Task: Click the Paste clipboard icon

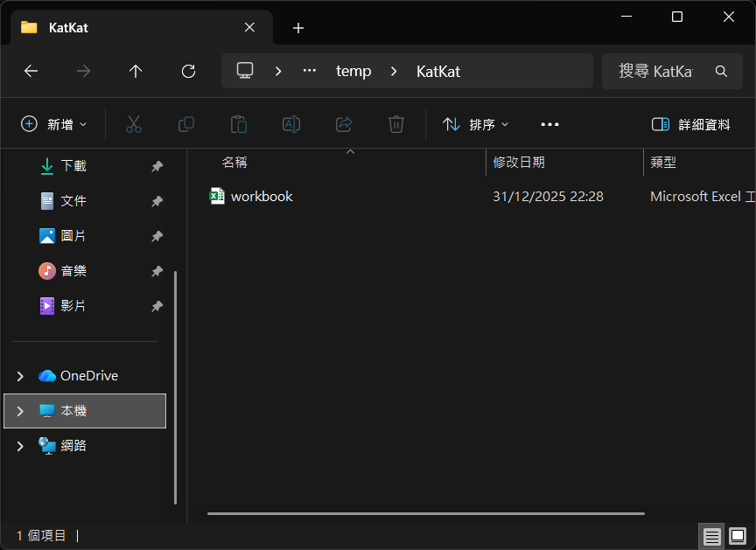Action: pos(239,124)
